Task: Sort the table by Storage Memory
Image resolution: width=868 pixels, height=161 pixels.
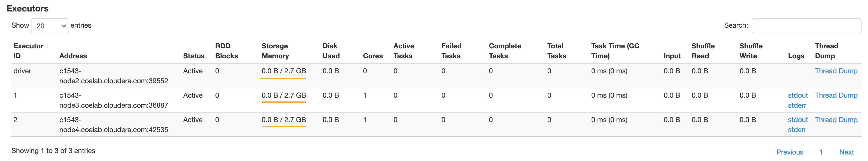Action: point(275,51)
